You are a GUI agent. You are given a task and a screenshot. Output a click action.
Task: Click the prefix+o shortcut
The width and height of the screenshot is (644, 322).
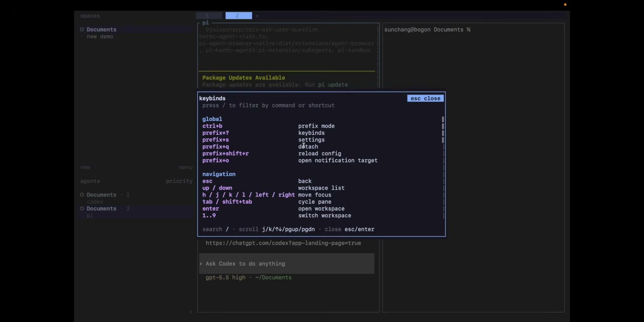pos(215,160)
